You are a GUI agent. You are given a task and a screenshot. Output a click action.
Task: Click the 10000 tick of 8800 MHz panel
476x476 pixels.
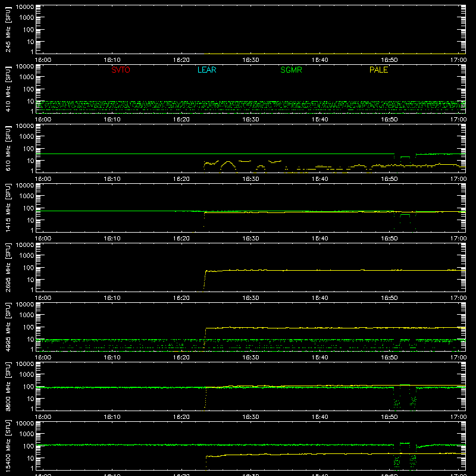pyautogui.click(x=25, y=364)
